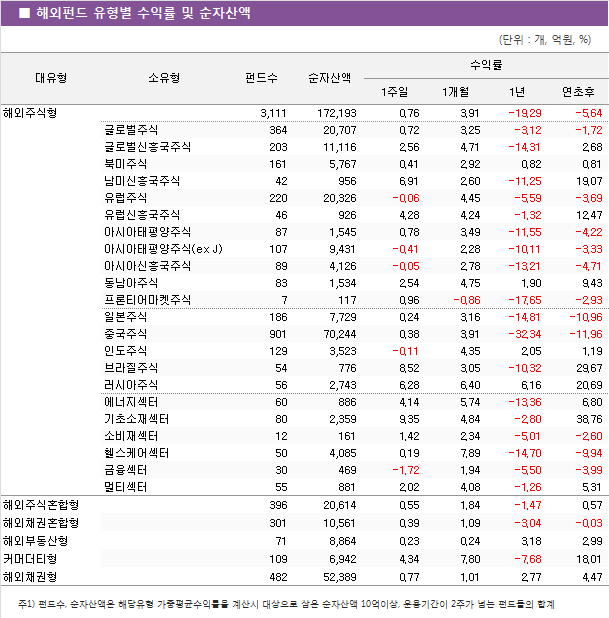Select the 아시아태평양주식(ex J) row label
The image size is (609, 618).
pyautogui.click(x=163, y=249)
